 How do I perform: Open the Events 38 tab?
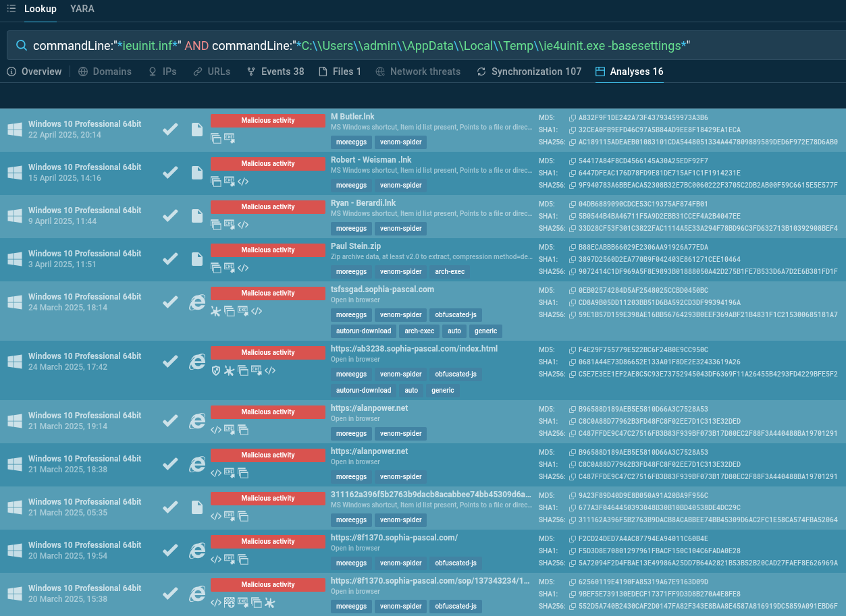tap(275, 72)
